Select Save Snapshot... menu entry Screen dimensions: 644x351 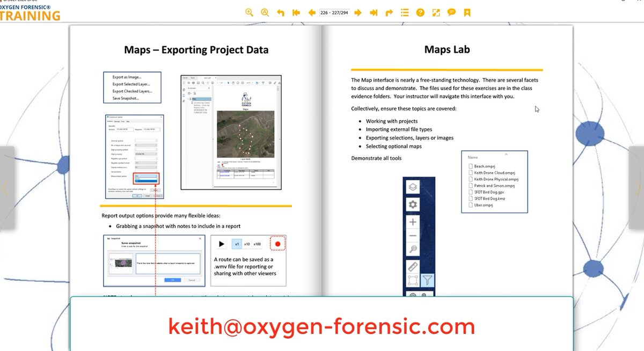pyautogui.click(x=126, y=98)
